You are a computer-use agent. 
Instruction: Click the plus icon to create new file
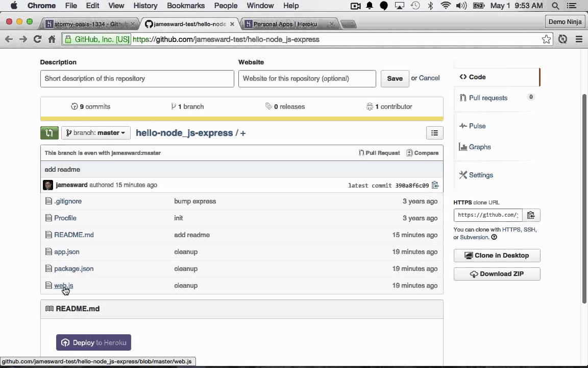coord(243,133)
